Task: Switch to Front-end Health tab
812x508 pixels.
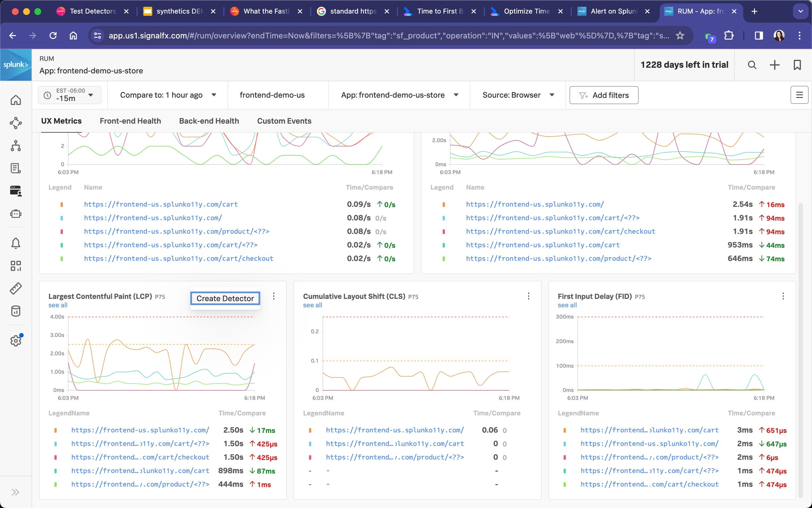Action: [x=130, y=121]
